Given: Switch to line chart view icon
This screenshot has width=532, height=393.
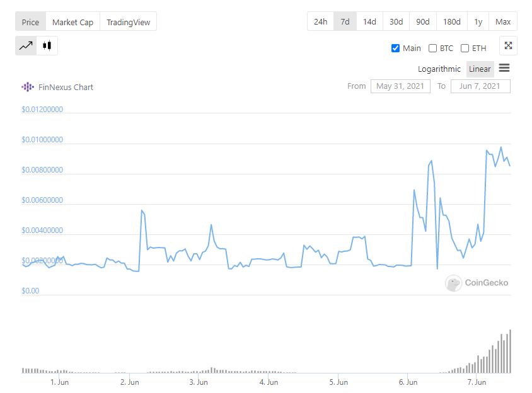Looking at the screenshot, I should [x=26, y=45].
